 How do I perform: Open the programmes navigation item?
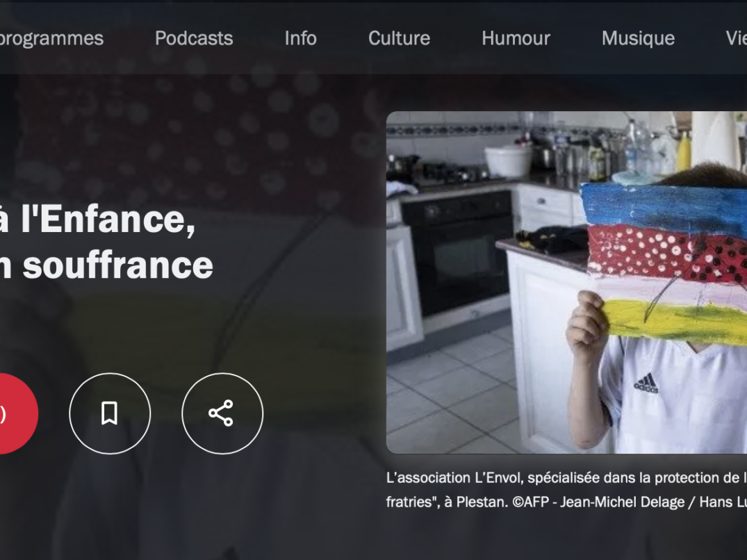(x=51, y=38)
